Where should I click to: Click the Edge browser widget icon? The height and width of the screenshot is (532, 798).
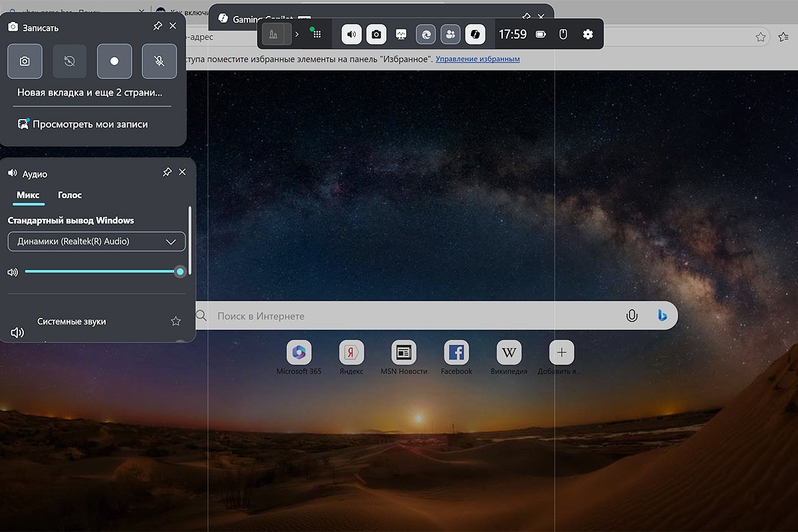[426, 34]
